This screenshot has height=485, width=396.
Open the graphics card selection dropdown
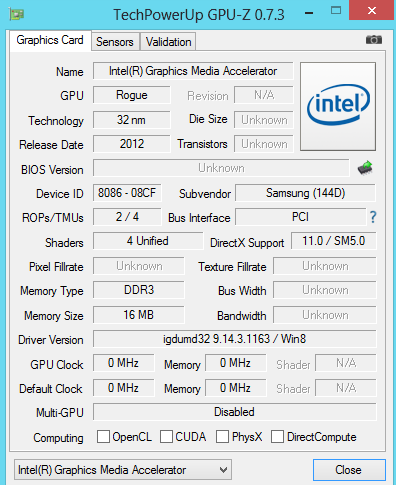pos(123,470)
